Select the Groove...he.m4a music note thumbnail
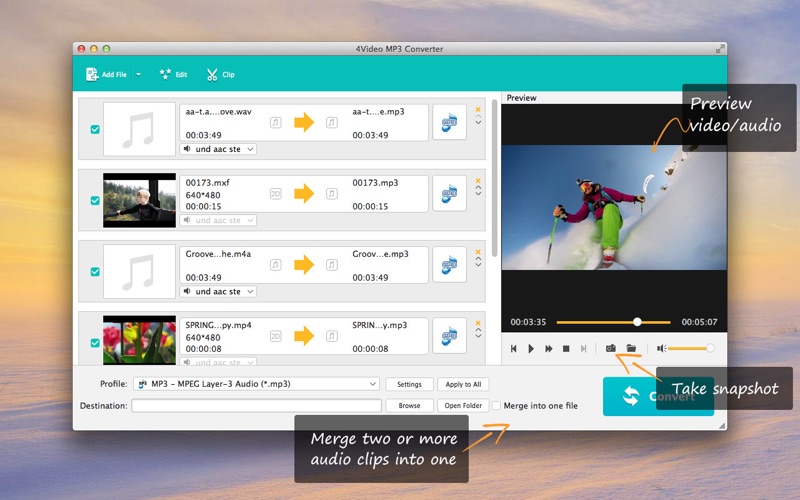Viewport: 800px width, 500px height. click(x=139, y=271)
